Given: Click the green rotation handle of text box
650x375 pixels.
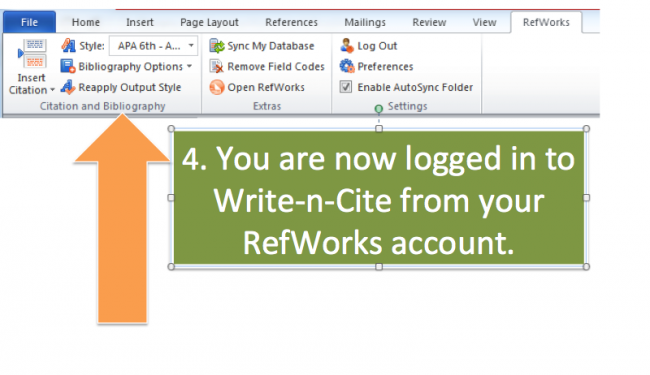Looking at the screenshot, I should pos(378,109).
